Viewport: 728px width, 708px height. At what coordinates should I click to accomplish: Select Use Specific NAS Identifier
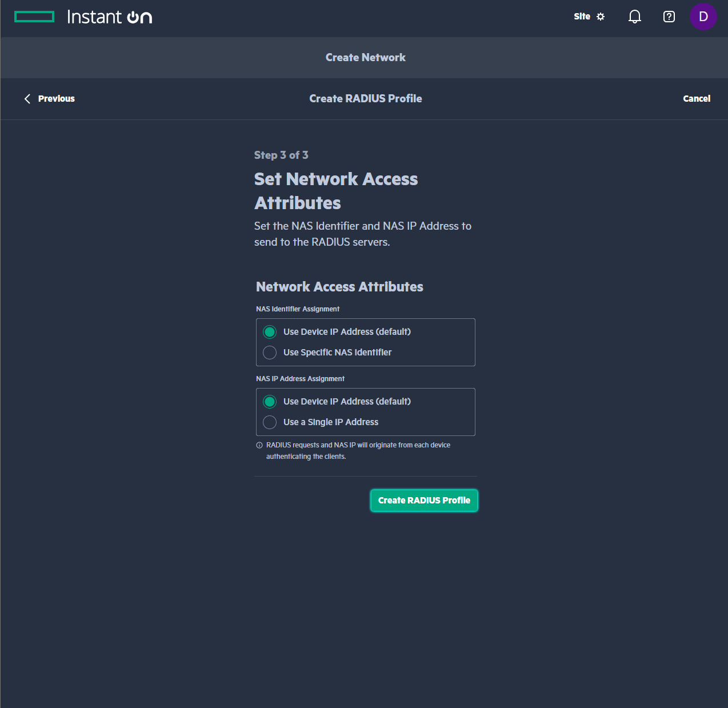(x=270, y=353)
